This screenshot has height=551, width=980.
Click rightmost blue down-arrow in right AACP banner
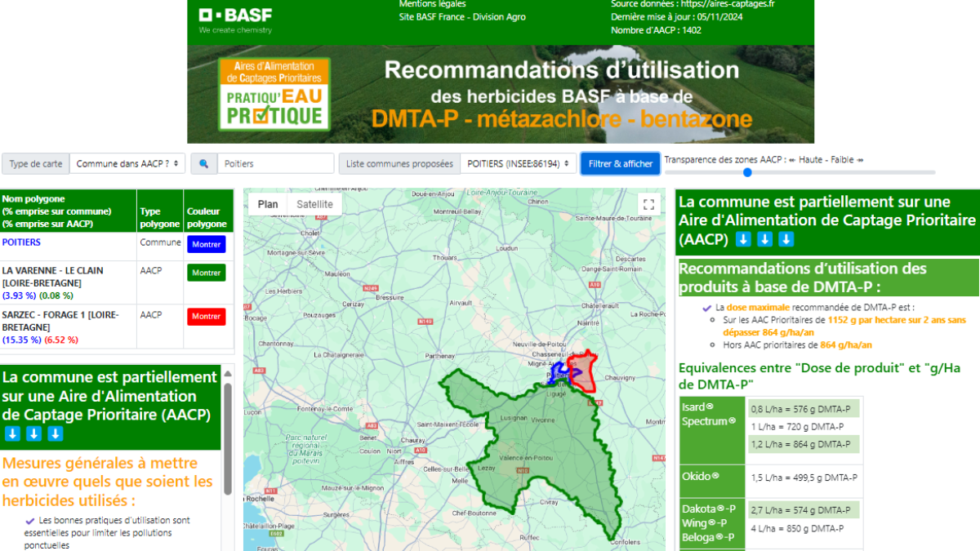[x=786, y=239]
